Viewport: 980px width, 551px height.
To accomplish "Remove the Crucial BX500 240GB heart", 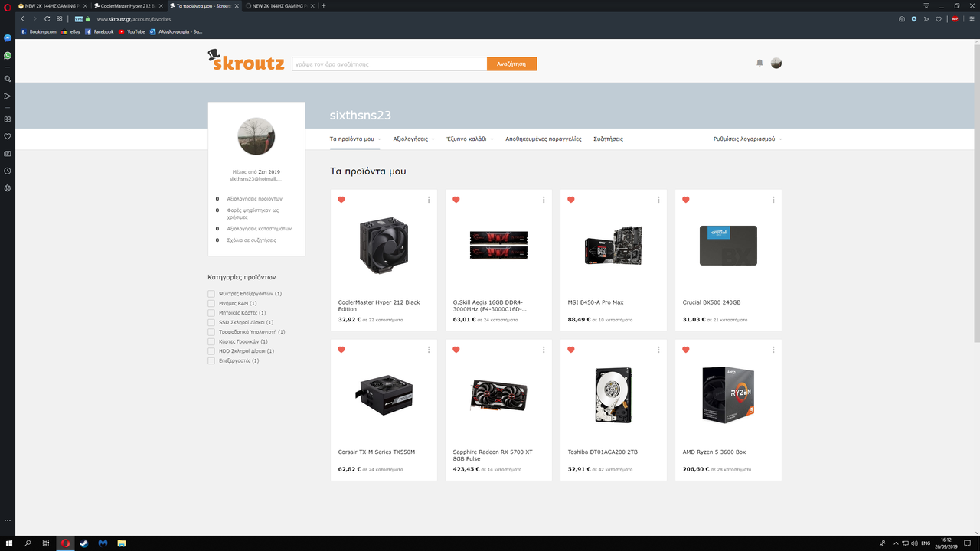I will 686,200.
